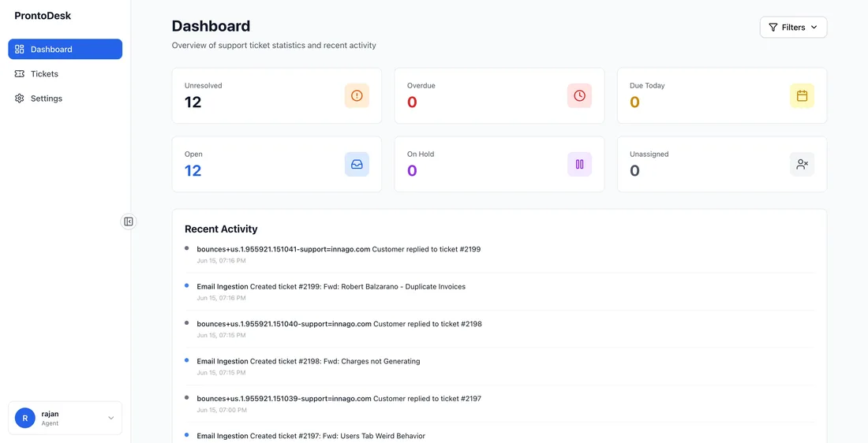Click the blue Open count 12
Screen dimensions: 868x443
click(x=193, y=170)
